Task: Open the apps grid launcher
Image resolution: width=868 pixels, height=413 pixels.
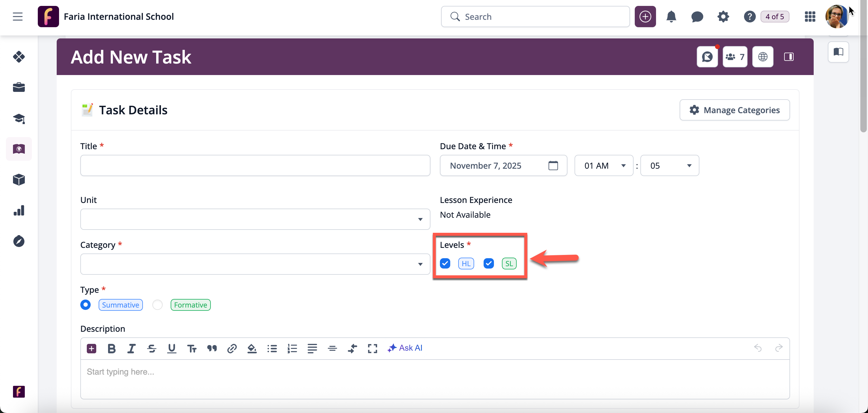Action: click(810, 17)
